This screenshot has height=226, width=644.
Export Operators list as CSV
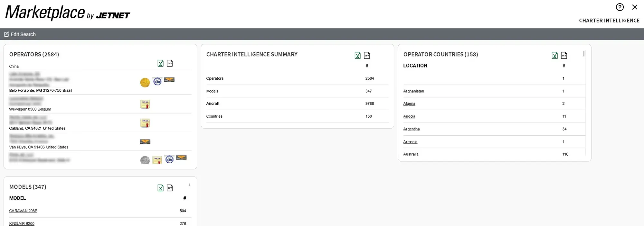click(x=170, y=63)
